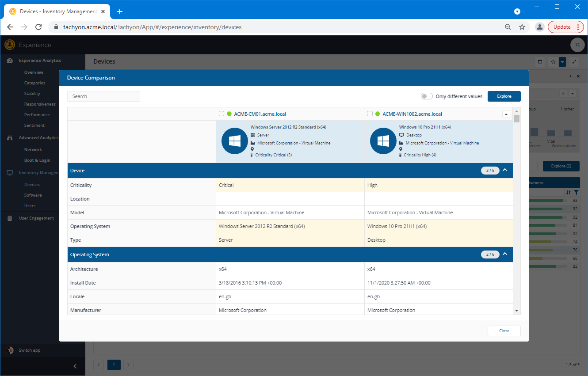Click Chrome profile icon
This screenshot has height=376, width=588.
pos(539,27)
